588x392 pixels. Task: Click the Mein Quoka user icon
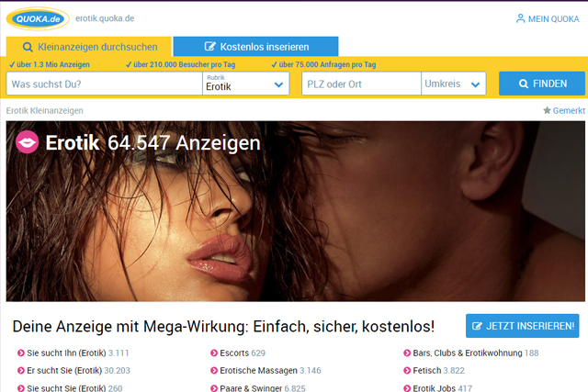click(x=521, y=18)
